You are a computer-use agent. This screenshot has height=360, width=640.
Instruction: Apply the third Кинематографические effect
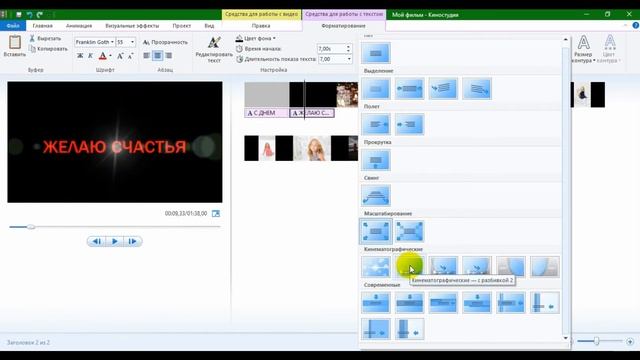(x=443, y=267)
